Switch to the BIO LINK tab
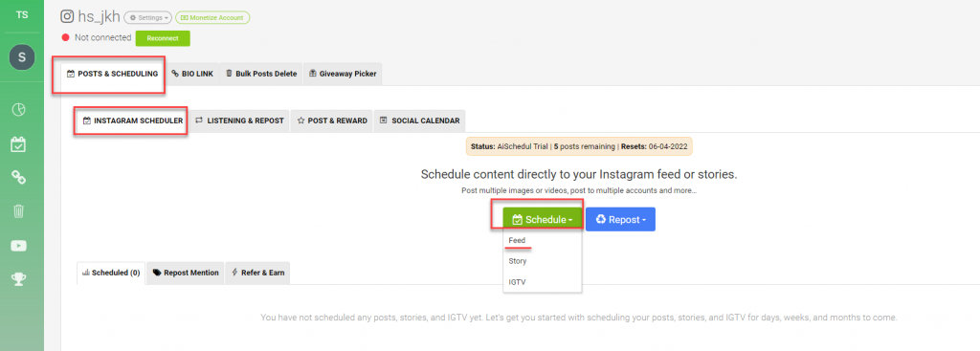 [x=192, y=74]
